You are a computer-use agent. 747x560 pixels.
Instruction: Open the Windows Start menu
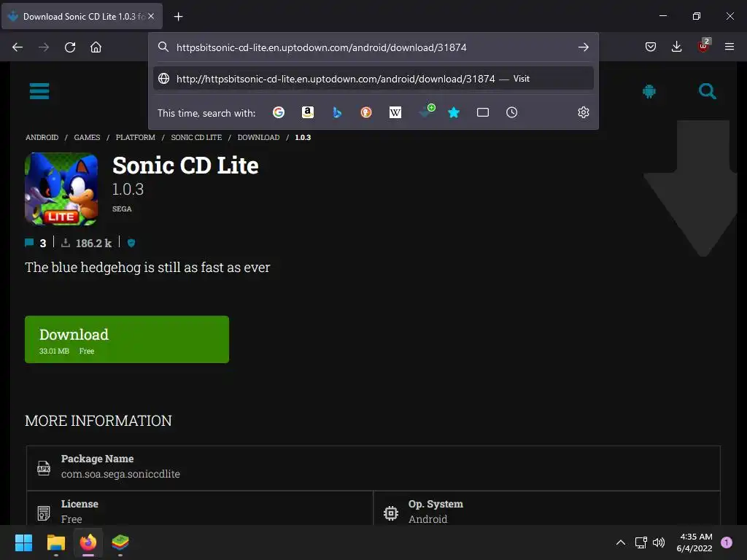(x=23, y=542)
